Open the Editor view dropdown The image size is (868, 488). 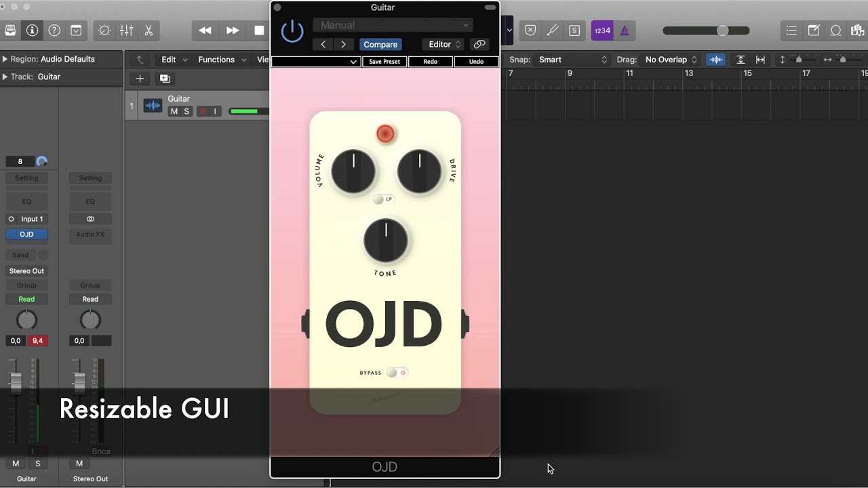[443, 44]
